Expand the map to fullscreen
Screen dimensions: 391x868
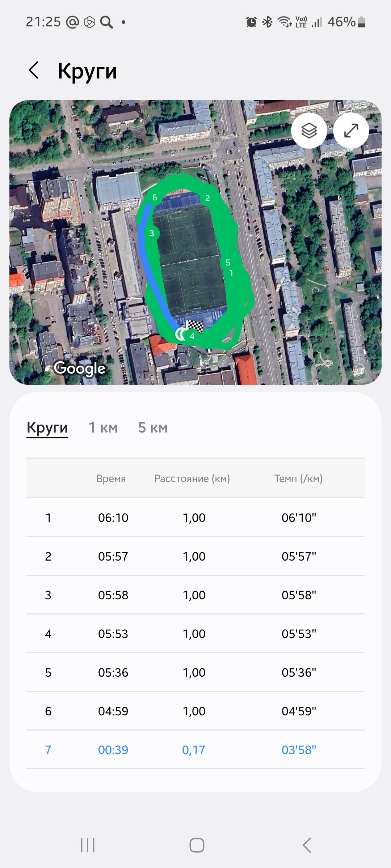[351, 131]
